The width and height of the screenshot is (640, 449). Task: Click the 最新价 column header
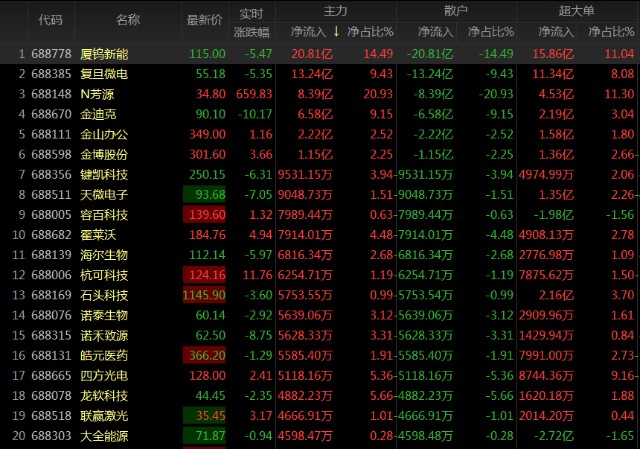point(204,20)
